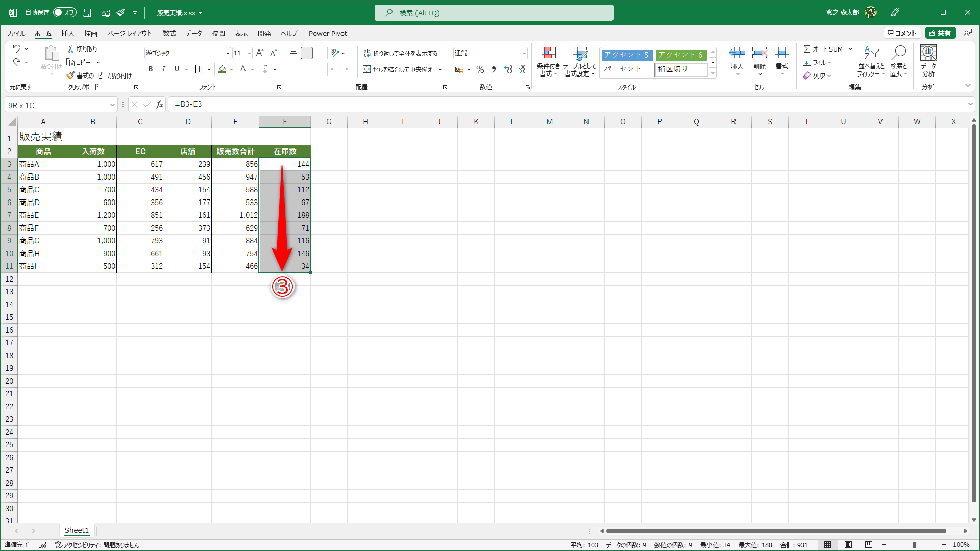Toggle Bold formatting
The image size is (980, 551).
tap(150, 69)
